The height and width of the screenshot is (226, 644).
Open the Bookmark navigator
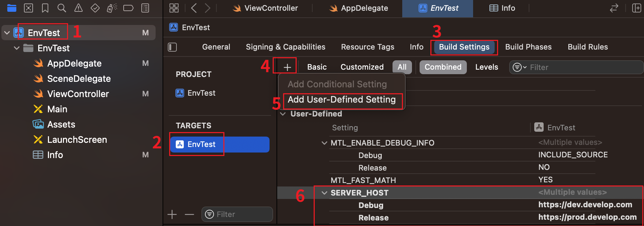point(45,8)
